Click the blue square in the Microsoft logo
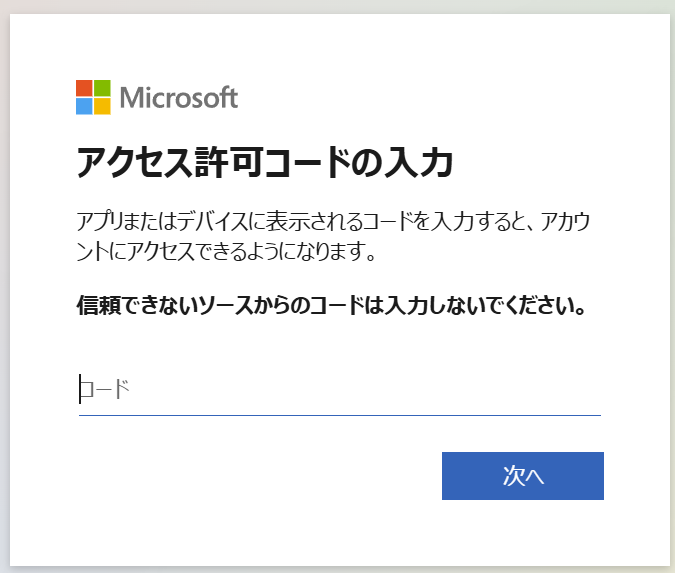 (x=84, y=106)
